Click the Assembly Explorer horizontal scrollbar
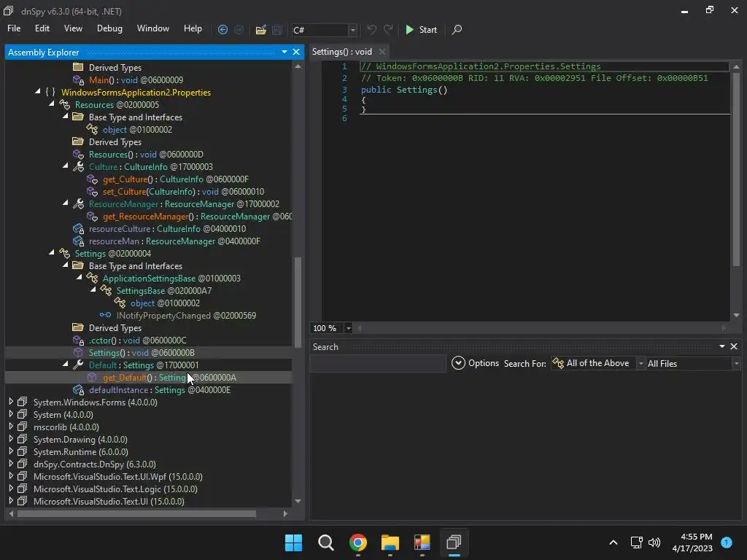The height and width of the screenshot is (560, 747). tap(136, 513)
